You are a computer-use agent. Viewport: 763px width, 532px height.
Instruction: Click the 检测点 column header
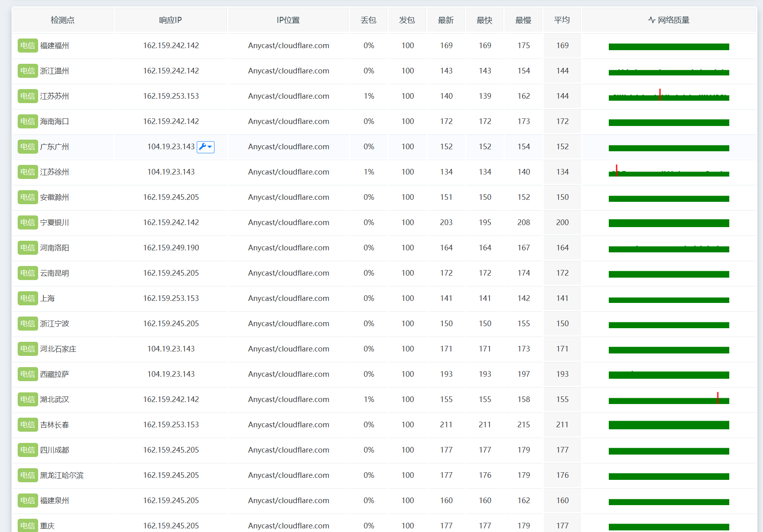[x=63, y=20]
